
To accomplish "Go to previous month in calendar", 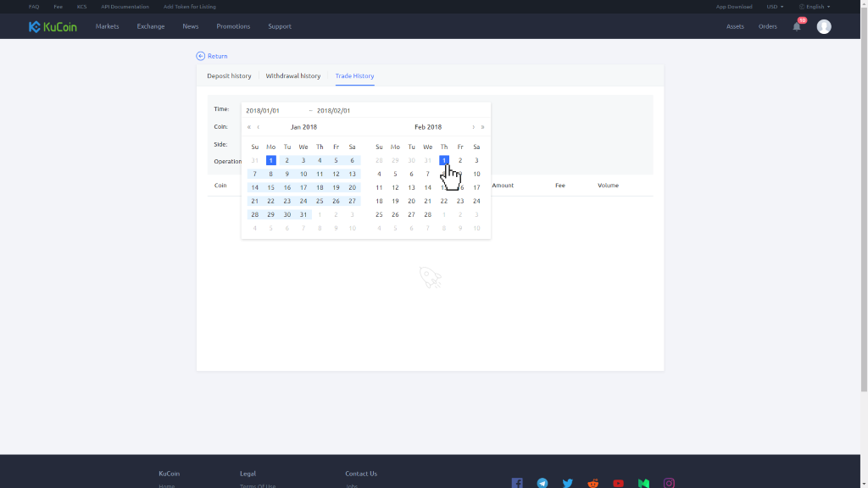I will pyautogui.click(x=259, y=127).
